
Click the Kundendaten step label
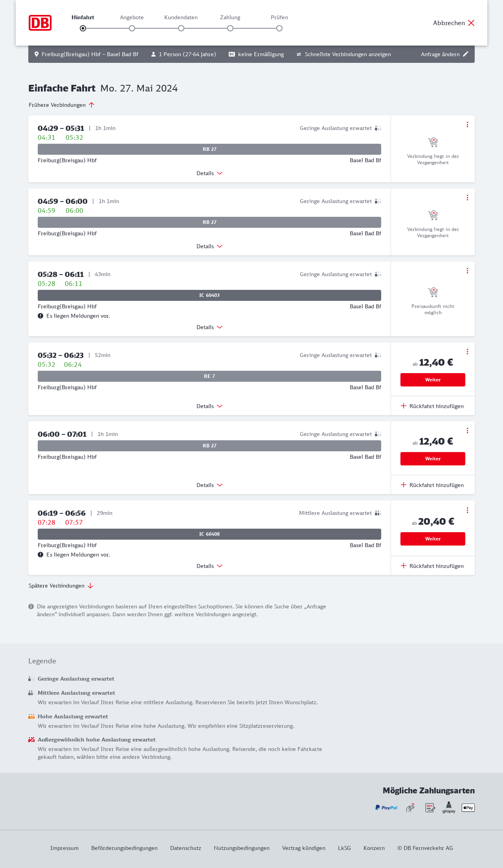coord(181,17)
